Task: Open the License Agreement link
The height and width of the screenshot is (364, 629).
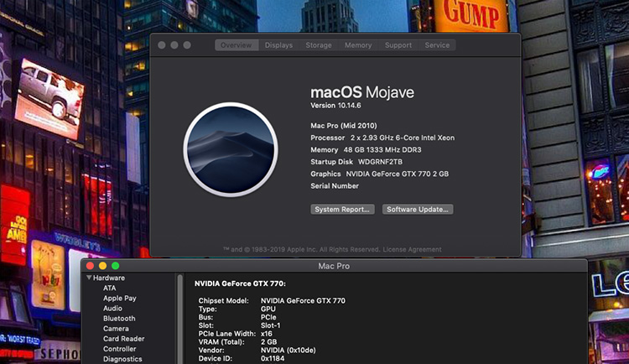Action: point(412,249)
